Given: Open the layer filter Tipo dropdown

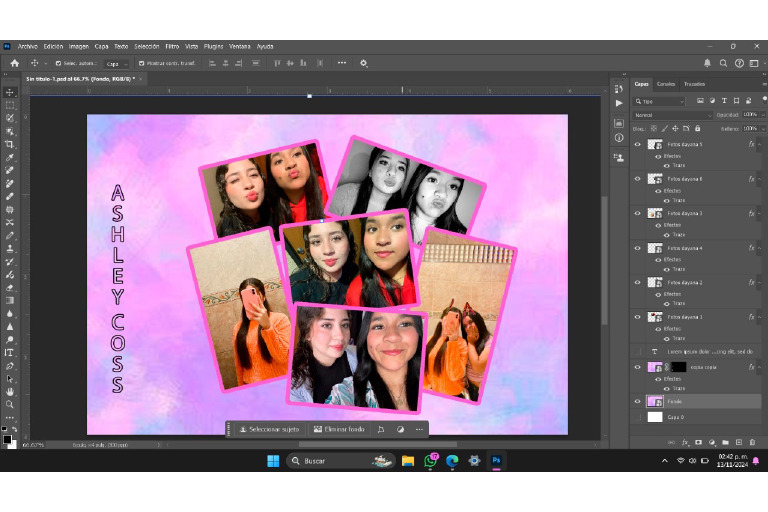Looking at the screenshot, I should [659, 101].
